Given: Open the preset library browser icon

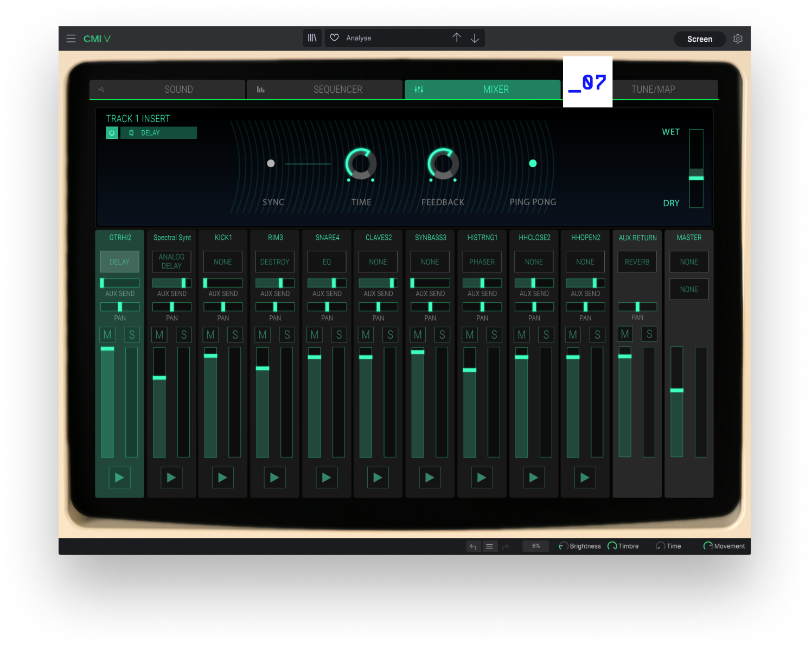Looking at the screenshot, I should (x=312, y=38).
